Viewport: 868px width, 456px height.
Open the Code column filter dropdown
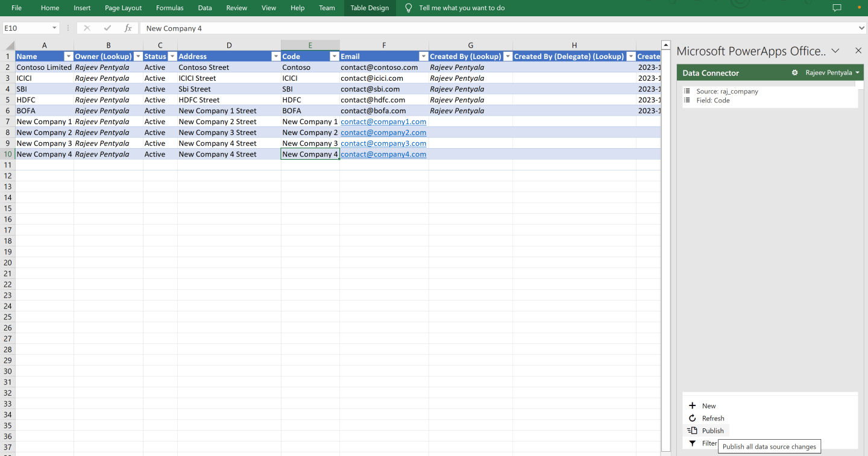(333, 56)
